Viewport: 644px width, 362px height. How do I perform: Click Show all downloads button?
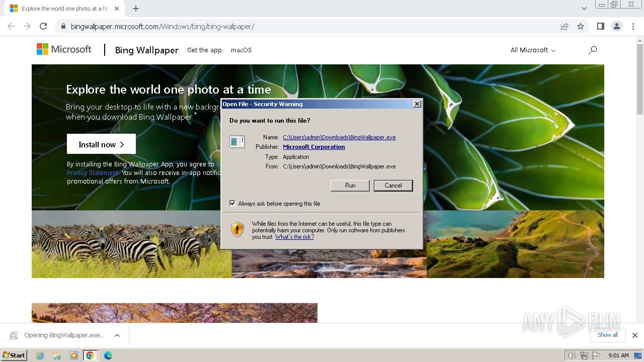pyautogui.click(x=608, y=335)
